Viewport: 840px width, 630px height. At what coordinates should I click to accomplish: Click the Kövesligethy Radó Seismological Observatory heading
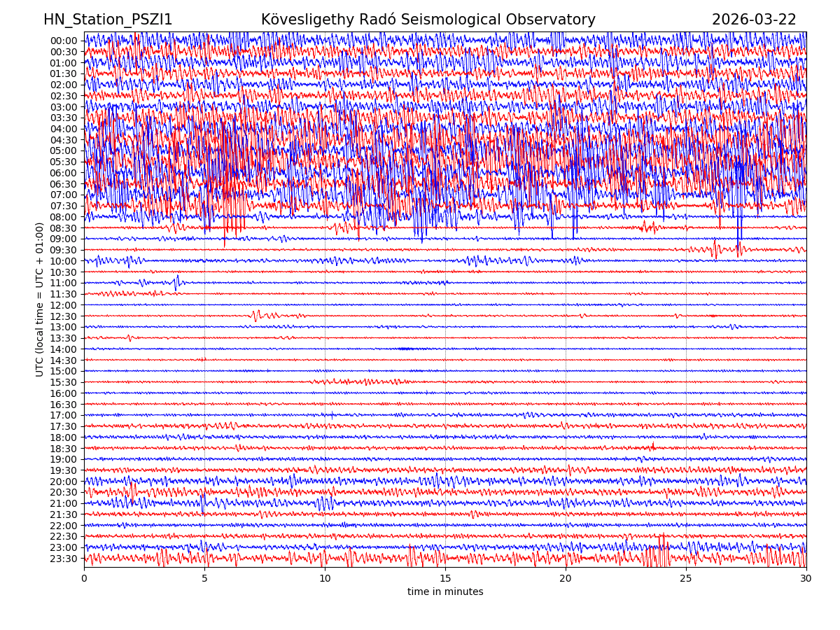pos(428,20)
